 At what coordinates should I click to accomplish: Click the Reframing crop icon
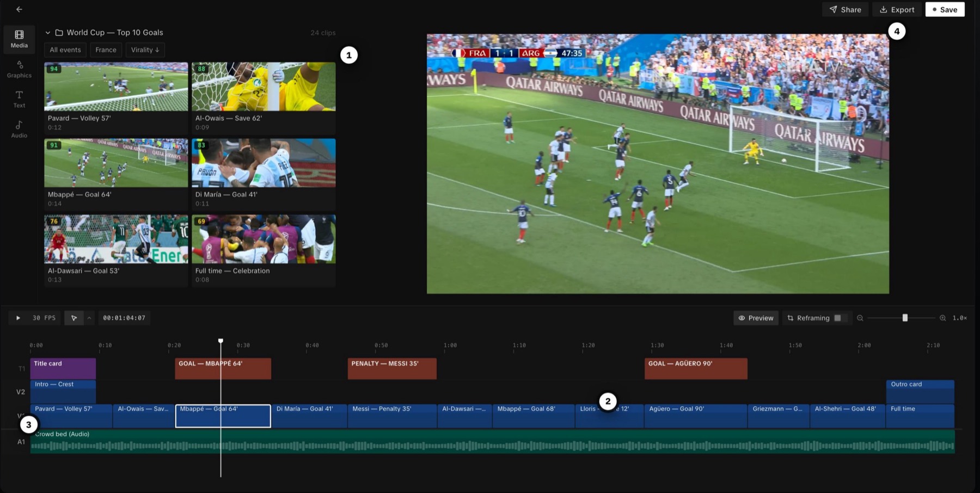[x=790, y=318]
